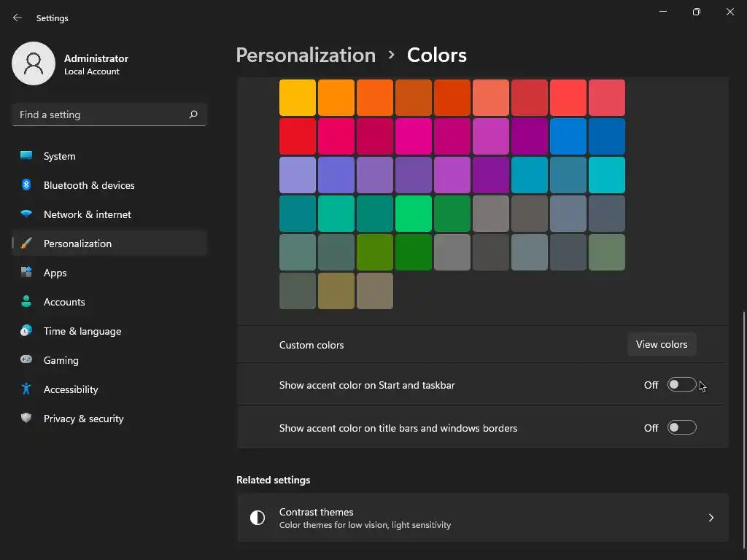Go back using the back arrow
This screenshot has height=560, width=747.
(18, 17)
